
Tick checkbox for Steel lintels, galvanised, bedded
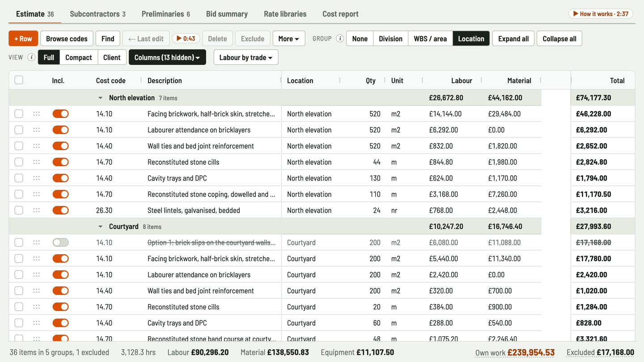pyautogui.click(x=19, y=210)
